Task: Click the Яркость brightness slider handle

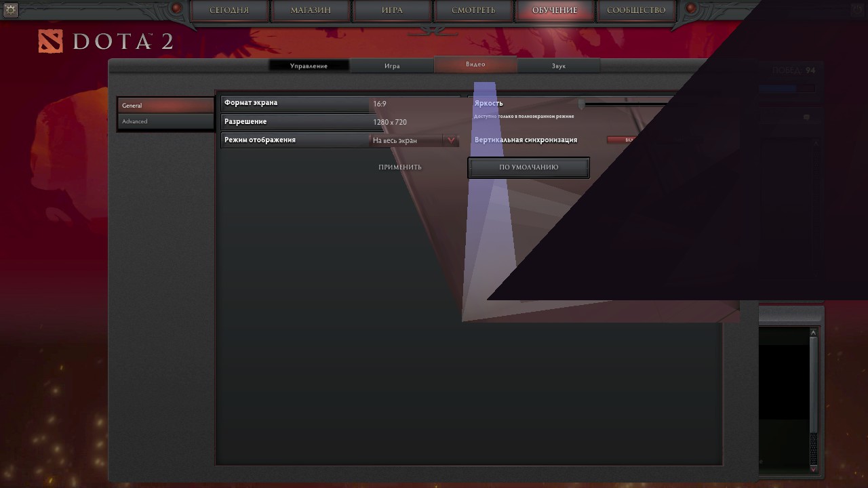Action: click(581, 104)
